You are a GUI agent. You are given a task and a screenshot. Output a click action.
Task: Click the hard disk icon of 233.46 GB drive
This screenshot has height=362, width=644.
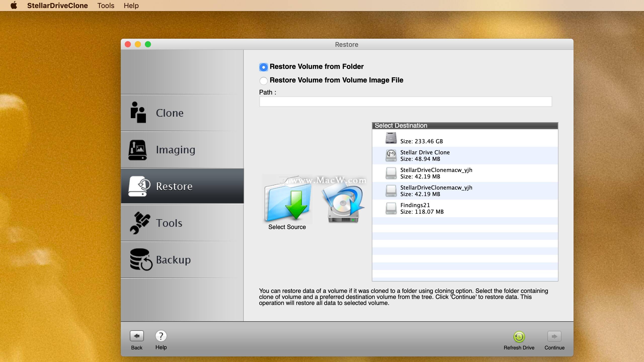pyautogui.click(x=391, y=138)
